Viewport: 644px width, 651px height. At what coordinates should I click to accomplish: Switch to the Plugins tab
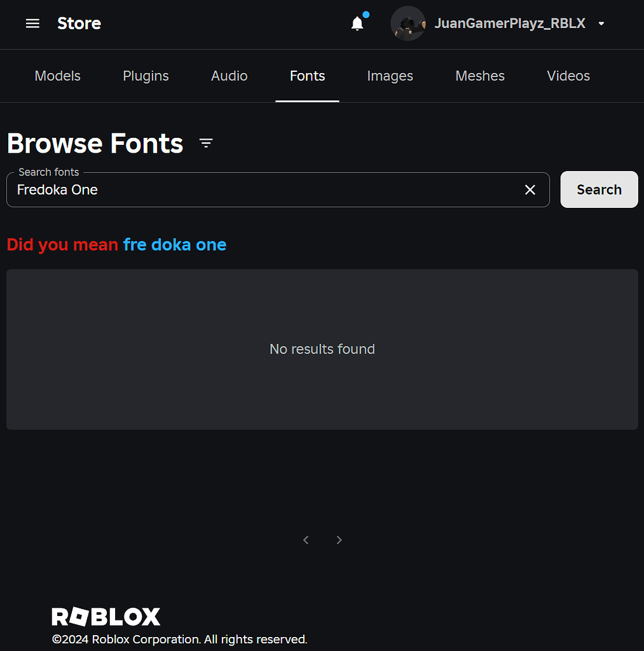[x=145, y=76]
